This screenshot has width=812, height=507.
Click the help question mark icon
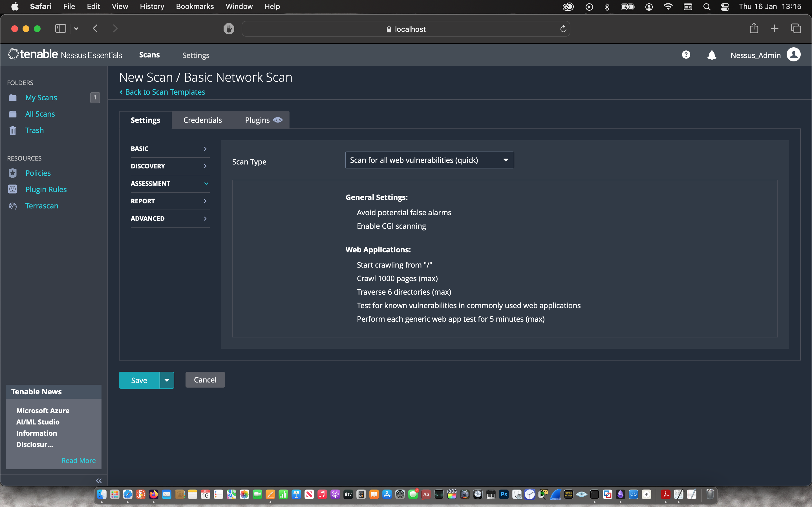tap(686, 55)
